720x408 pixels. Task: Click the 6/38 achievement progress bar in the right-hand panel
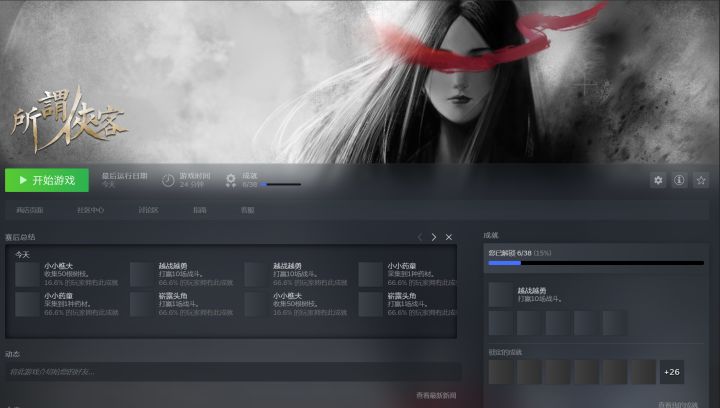point(596,263)
